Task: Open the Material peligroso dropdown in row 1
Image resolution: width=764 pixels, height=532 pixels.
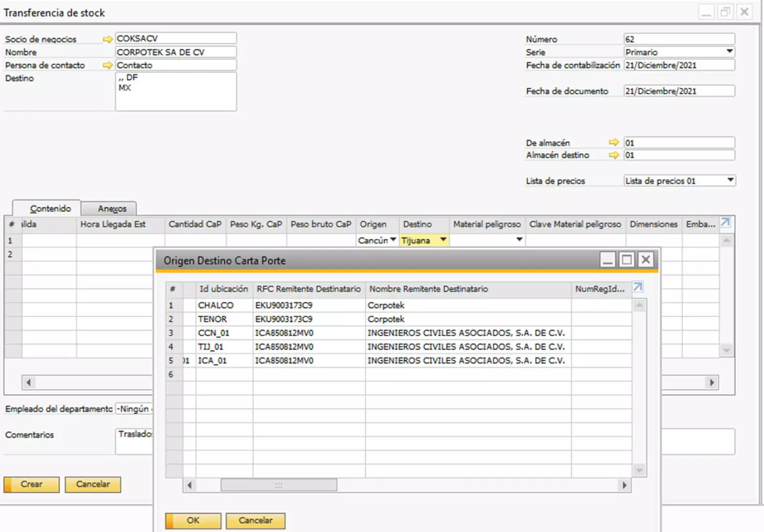Action: (519, 240)
